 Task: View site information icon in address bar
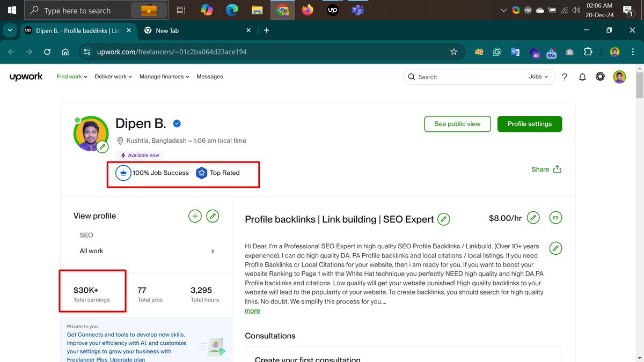87,52
